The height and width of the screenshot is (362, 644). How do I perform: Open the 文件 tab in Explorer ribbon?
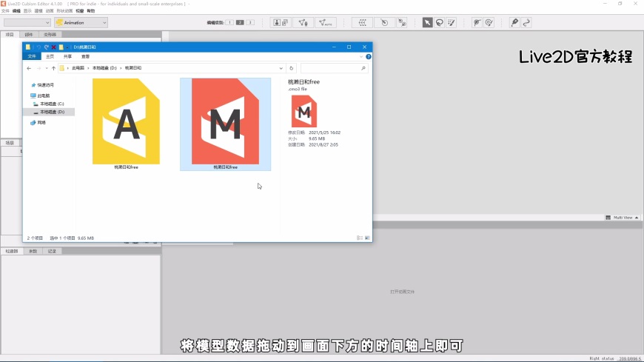tap(32, 57)
